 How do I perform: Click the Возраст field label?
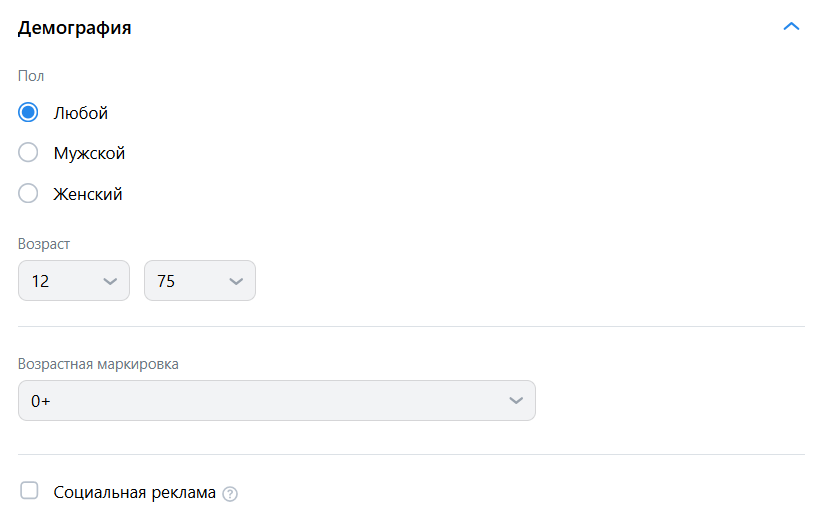44,243
